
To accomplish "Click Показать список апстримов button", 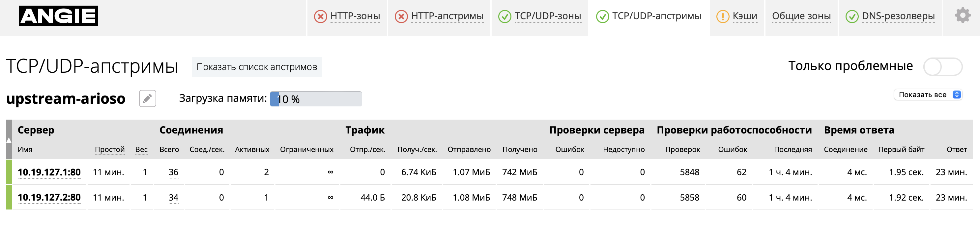I will pyautogui.click(x=257, y=67).
